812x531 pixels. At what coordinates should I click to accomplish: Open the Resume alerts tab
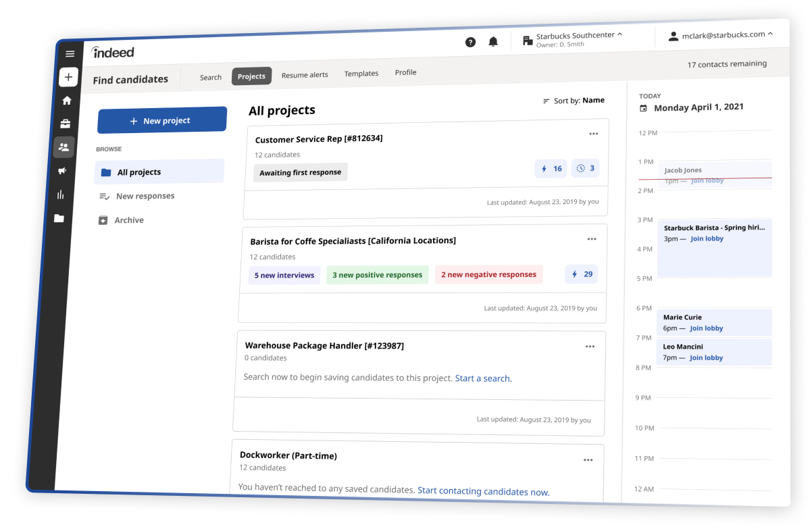(x=305, y=75)
